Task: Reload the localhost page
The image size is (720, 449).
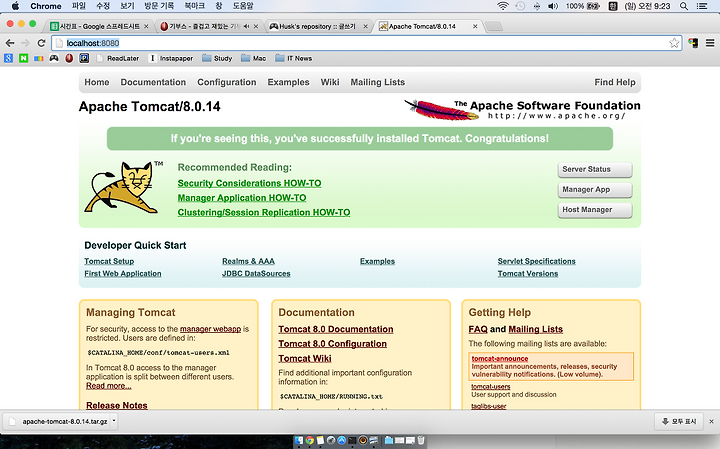Action: (x=41, y=43)
